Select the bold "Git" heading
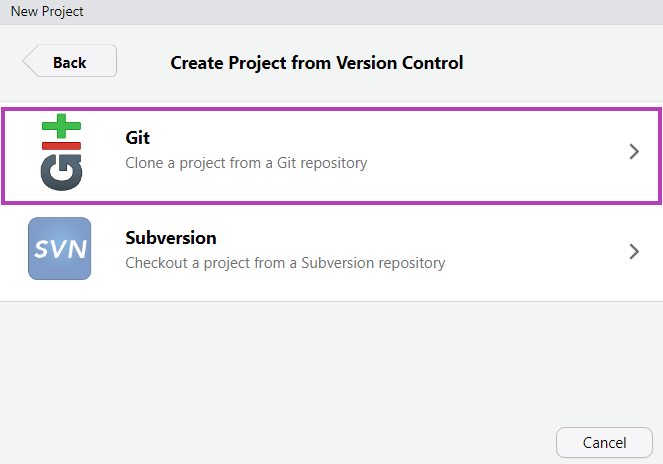Image resolution: width=663 pixels, height=464 pixels. point(137,138)
